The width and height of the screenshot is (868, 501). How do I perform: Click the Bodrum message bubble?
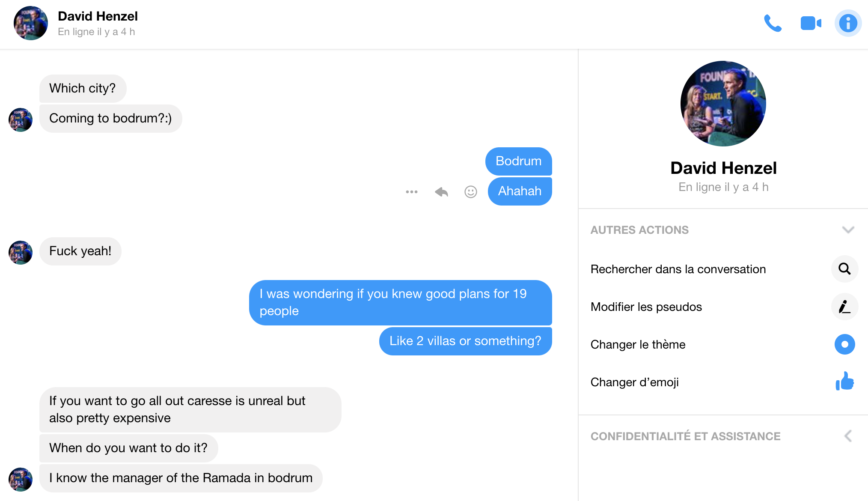point(518,161)
